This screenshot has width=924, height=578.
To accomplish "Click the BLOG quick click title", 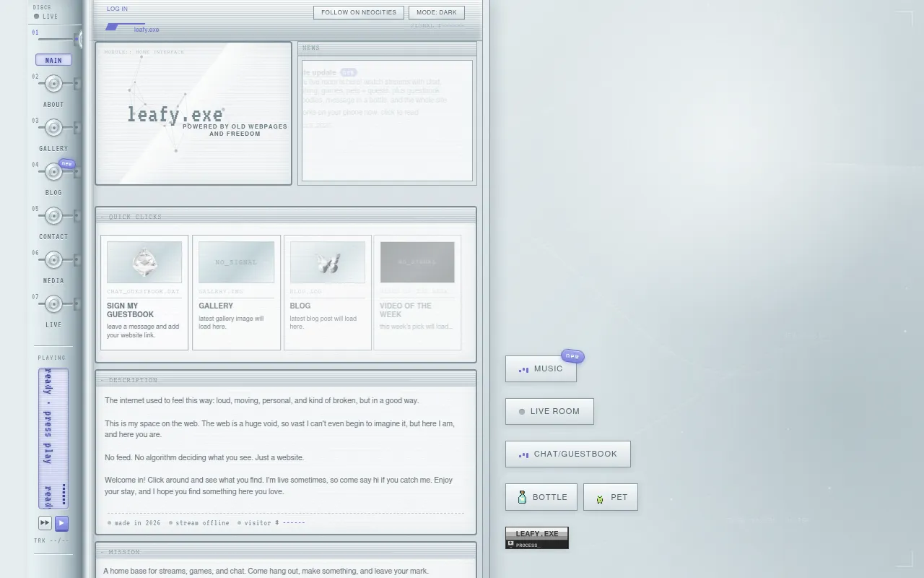I will (x=300, y=306).
